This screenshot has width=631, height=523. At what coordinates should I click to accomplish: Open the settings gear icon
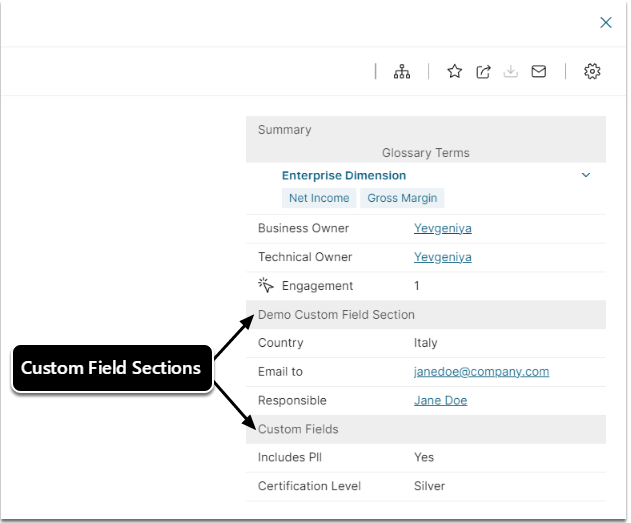592,72
